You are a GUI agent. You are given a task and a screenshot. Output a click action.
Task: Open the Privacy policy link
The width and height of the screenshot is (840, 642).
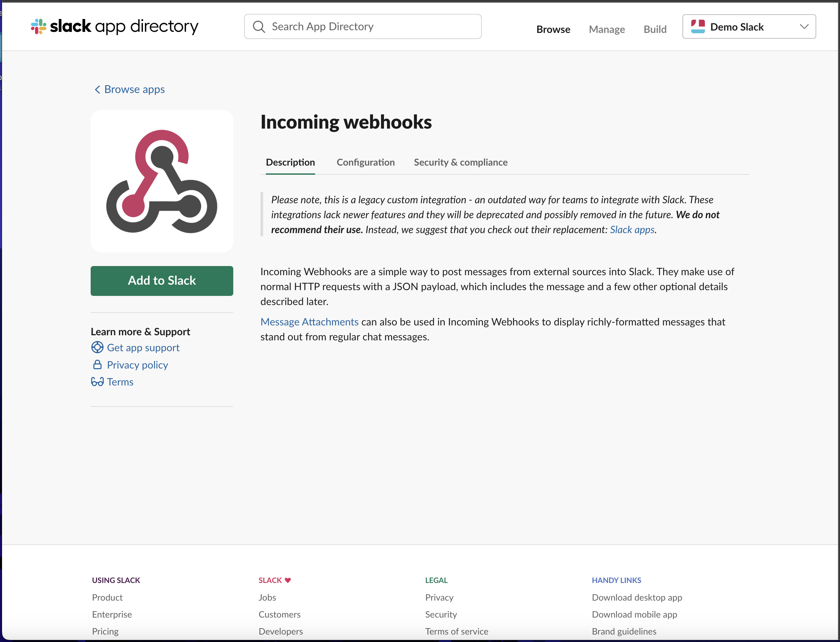137,365
